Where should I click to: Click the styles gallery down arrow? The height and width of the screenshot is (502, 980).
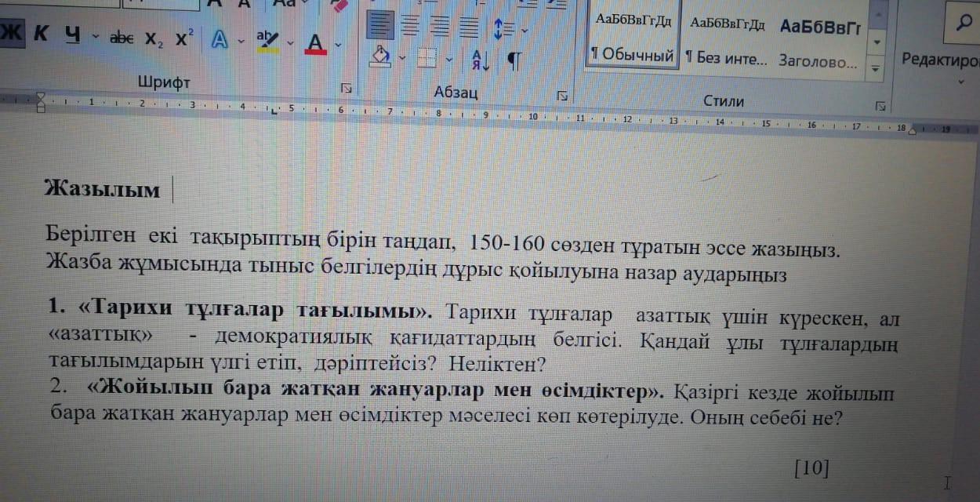878,41
